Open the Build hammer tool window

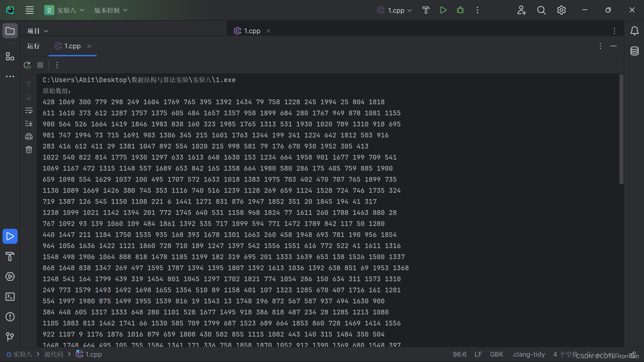click(10, 256)
